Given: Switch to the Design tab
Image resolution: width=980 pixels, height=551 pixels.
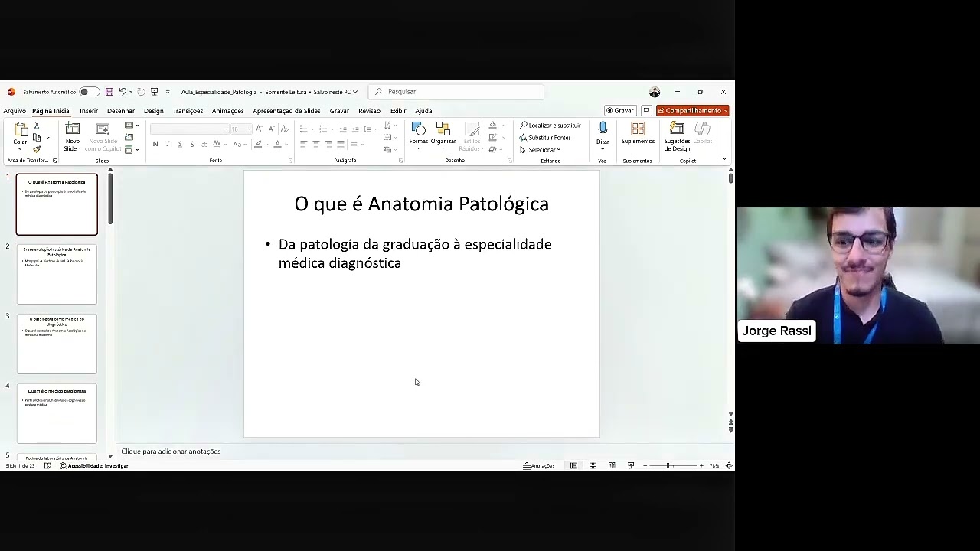Looking at the screenshot, I should (153, 111).
